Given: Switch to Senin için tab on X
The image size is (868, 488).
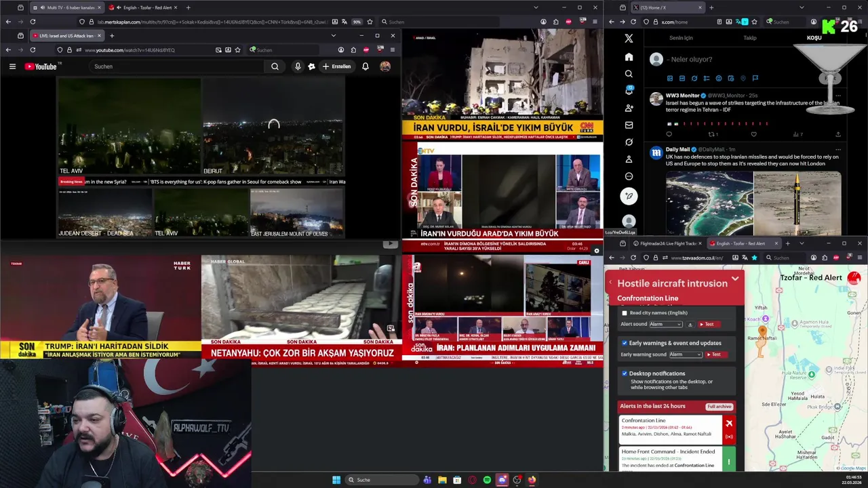Looking at the screenshot, I should pos(681,38).
